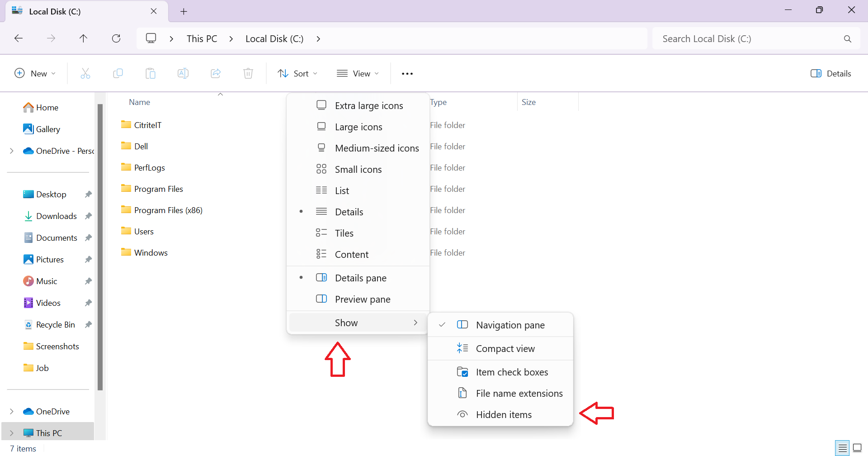Click the Rename icon in the toolbar
868x456 pixels.
pos(183,73)
